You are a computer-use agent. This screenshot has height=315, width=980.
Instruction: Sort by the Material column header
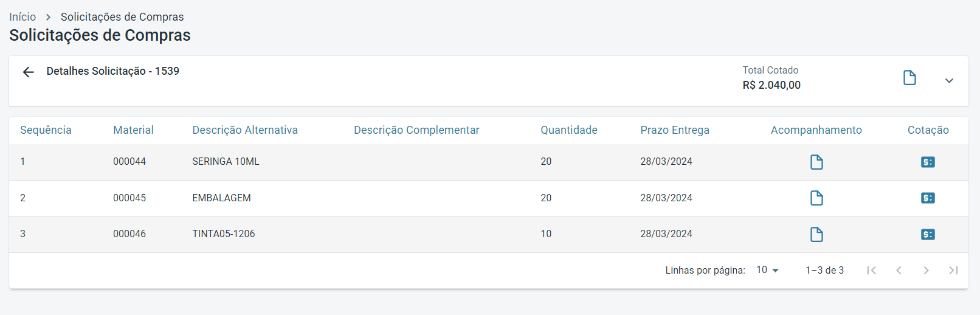pyautogui.click(x=133, y=130)
